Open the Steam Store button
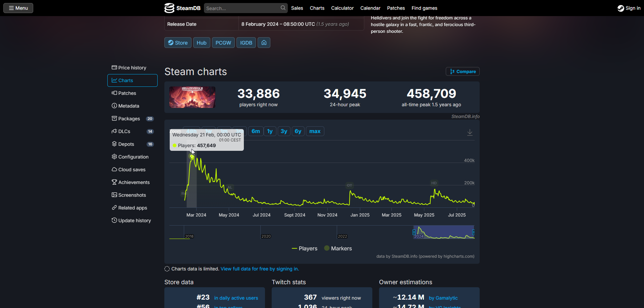This screenshot has height=308, width=644. tap(178, 43)
